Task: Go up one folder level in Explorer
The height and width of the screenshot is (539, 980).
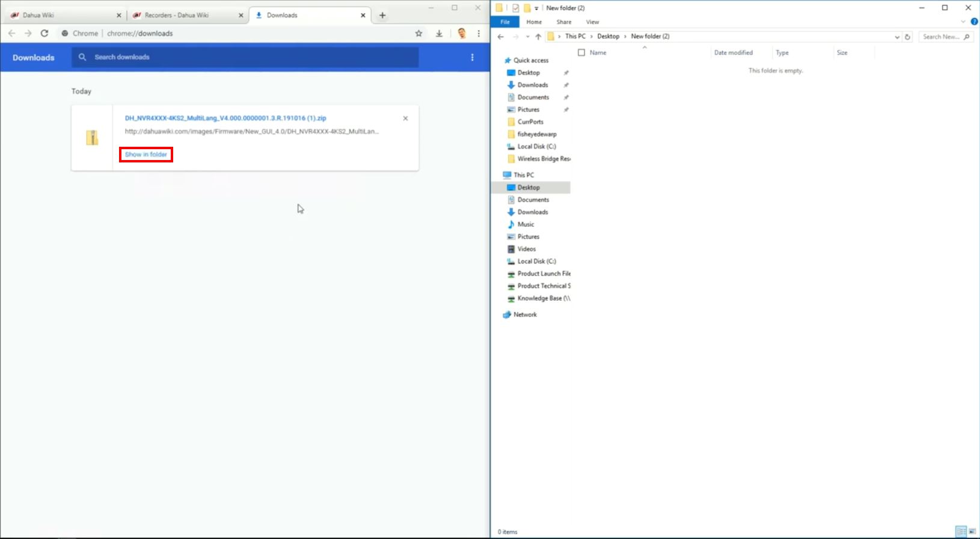Action: (x=538, y=37)
